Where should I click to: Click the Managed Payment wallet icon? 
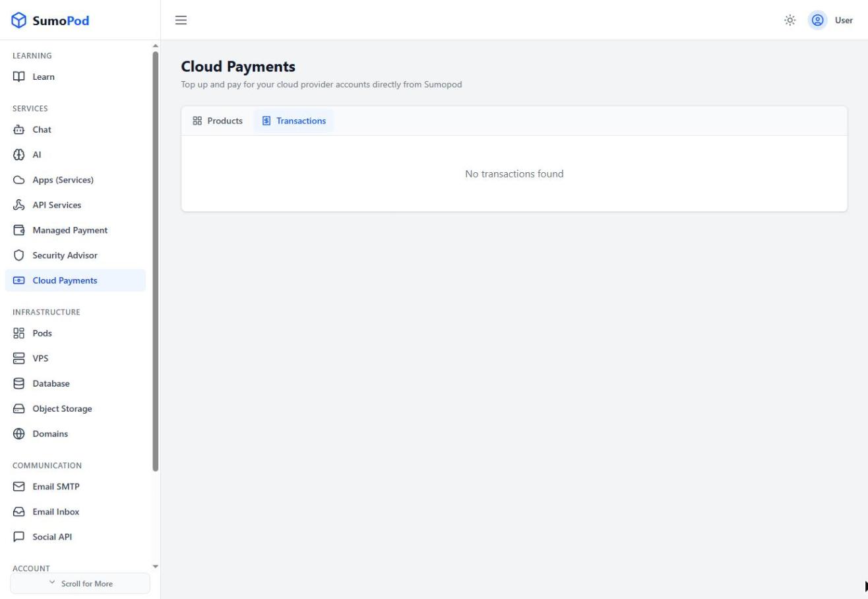coord(19,230)
